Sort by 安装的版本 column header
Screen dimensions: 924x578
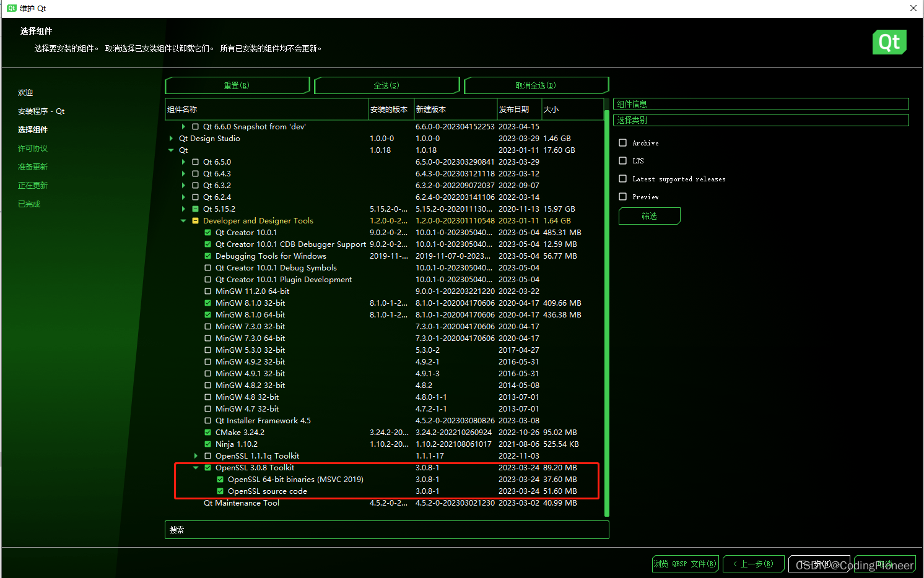tap(391, 110)
